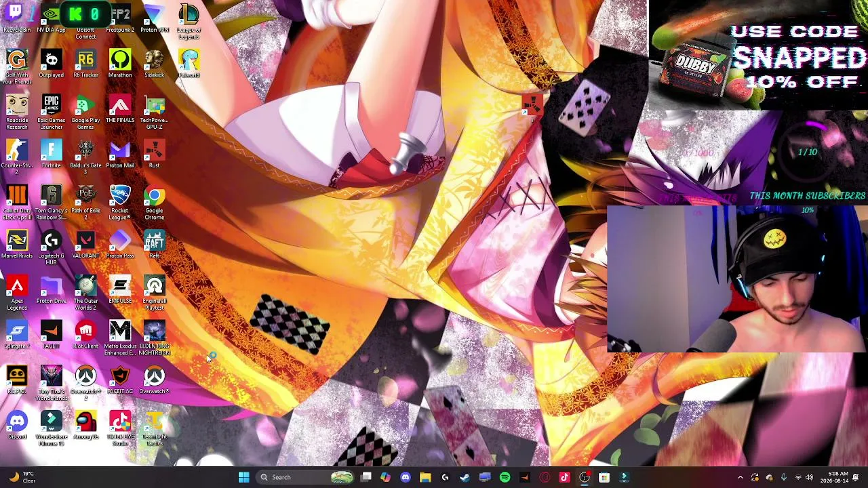Select the Fortnite desktop icon
Screen dimensions: 868x488
point(51,155)
